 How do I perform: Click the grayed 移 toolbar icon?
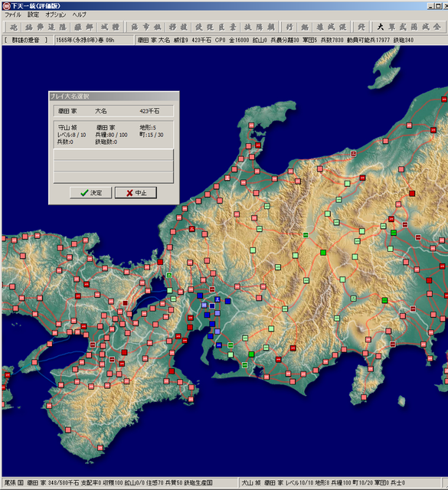pos(172,28)
